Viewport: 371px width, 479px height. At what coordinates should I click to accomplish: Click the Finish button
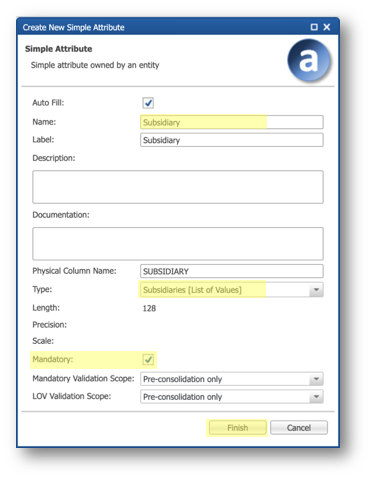coord(237,428)
